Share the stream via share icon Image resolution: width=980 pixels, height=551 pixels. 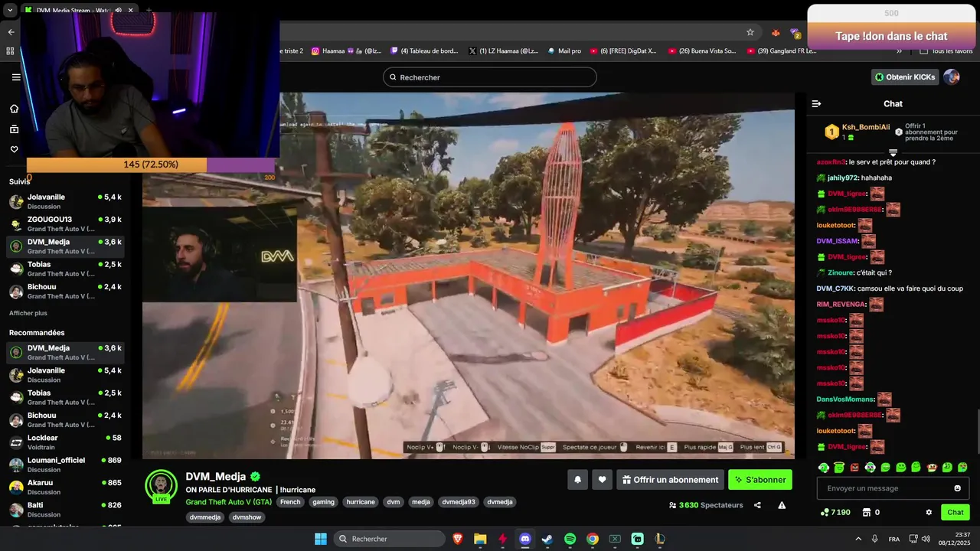[x=757, y=505]
